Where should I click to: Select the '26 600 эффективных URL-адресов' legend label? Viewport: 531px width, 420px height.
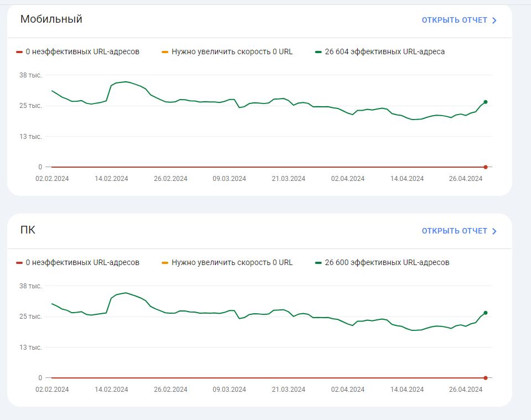tap(387, 263)
